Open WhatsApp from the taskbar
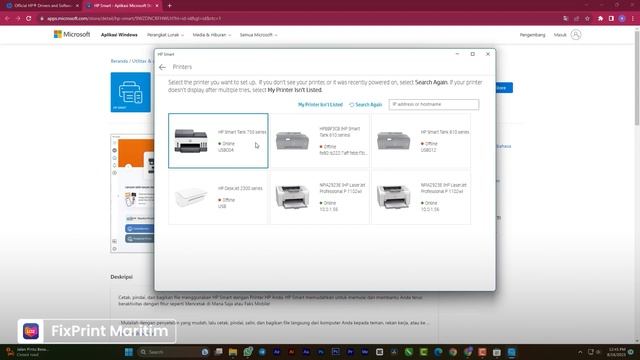Viewport: 640px width, 360px height. pyautogui.click(x=248, y=352)
